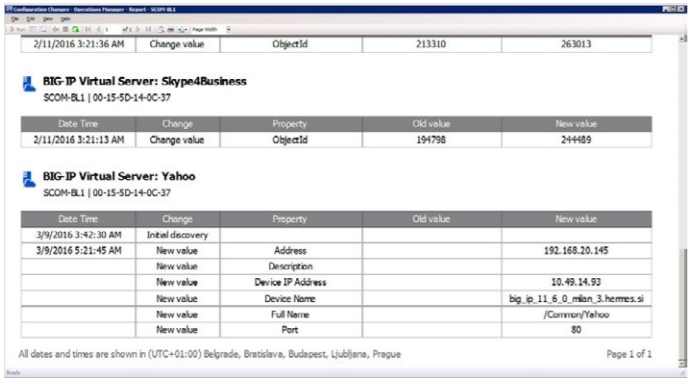The width and height of the screenshot is (693, 383).
Task: Click the current page number field
Action: [112, 30]
